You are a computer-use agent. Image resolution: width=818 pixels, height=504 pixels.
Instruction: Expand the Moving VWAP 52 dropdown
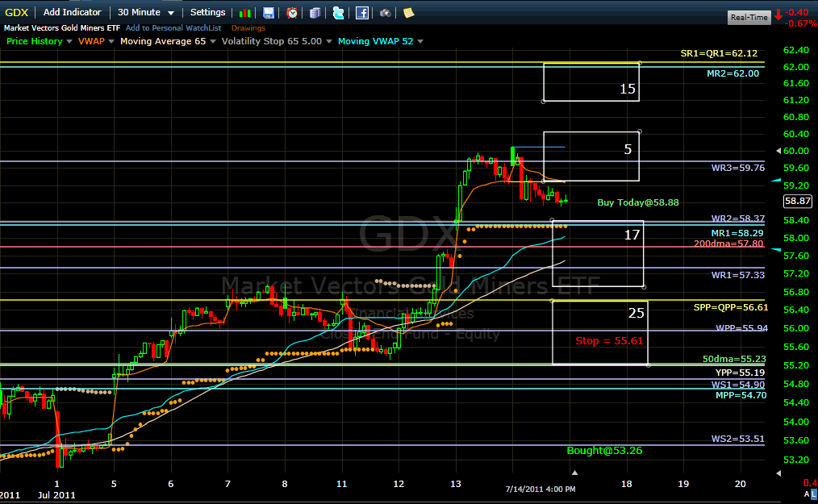tap(420, 41)
